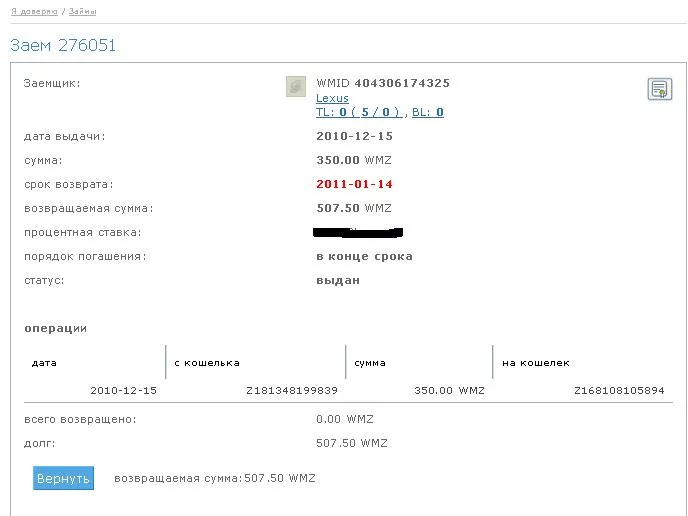Click red due date 2011-01-14

[355, 184]
